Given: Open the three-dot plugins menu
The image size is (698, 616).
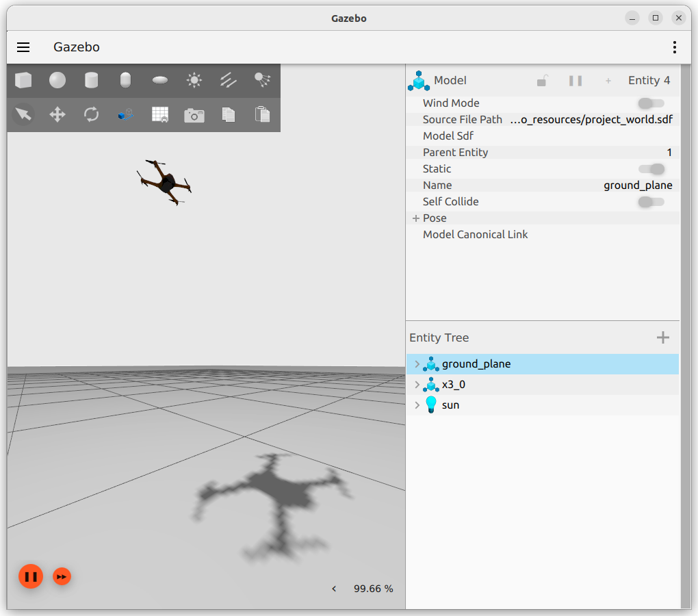Looking at the screenshot, I should click(675, 47).
